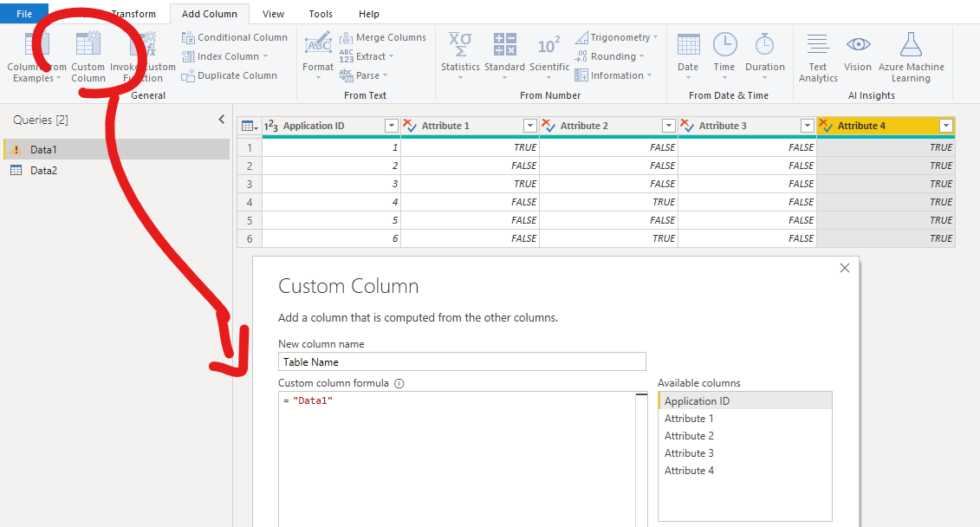Viewport: 980px width, 527px height.
Task: Click the info icon beside Custom column formula
Action: (399, 383)
